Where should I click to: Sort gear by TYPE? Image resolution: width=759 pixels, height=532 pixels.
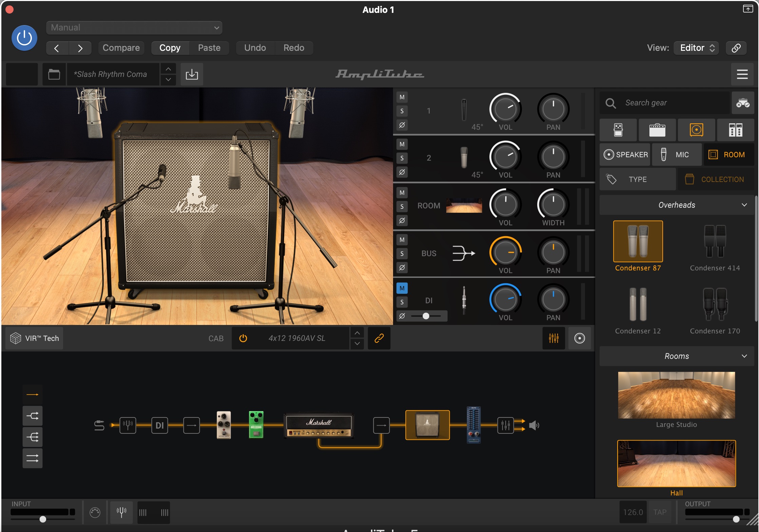(638, 179)
